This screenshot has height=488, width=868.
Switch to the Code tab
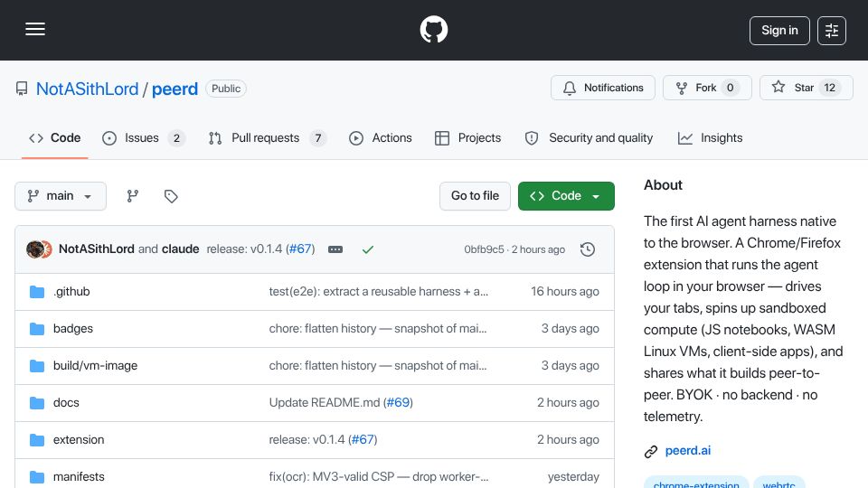coord(55,137)
